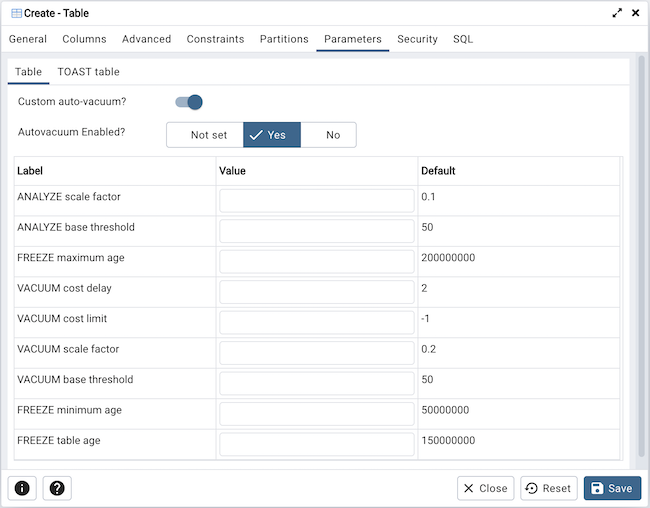Set Autovacuum Enabled to Not set
Viewport: 650px width, 508px height.
[208, 135]
